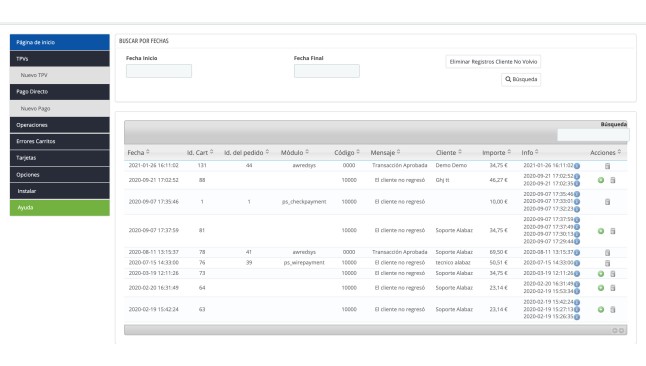The image size is (646, 366).
Task: Click green action icon for cart 63
Action: coord(601,310)
